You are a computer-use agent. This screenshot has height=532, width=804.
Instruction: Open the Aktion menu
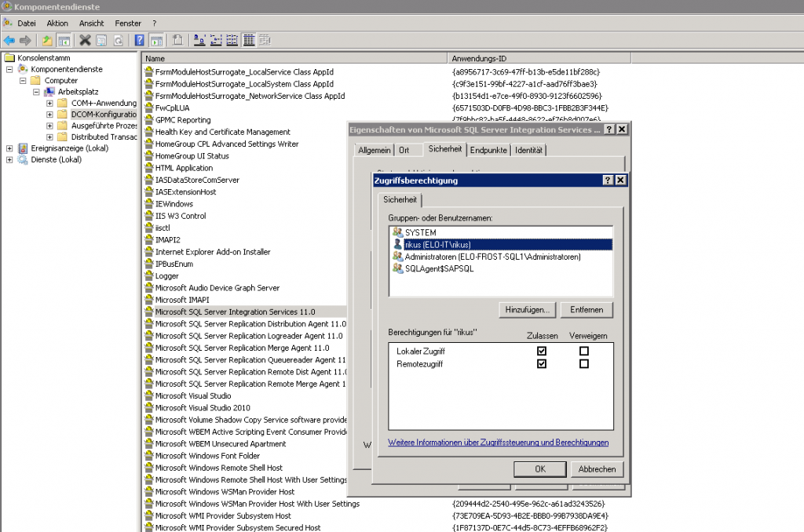pyautogui.click(x=57, y=23)
